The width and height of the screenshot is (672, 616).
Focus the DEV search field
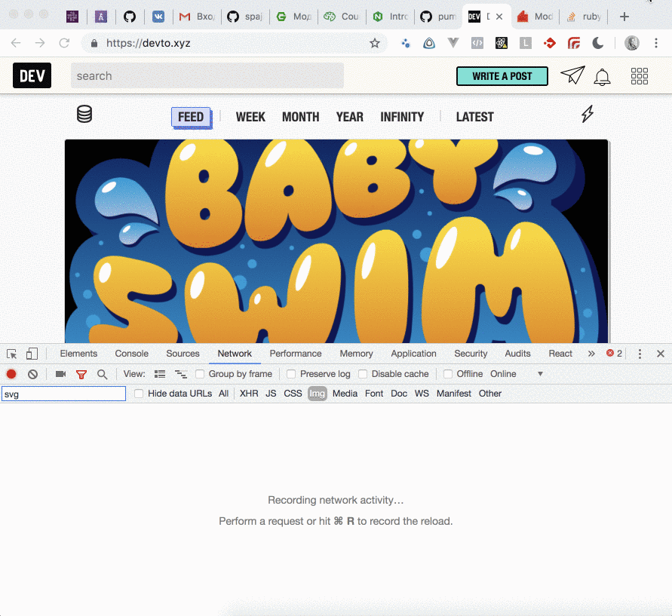click(x=207, y=75)
